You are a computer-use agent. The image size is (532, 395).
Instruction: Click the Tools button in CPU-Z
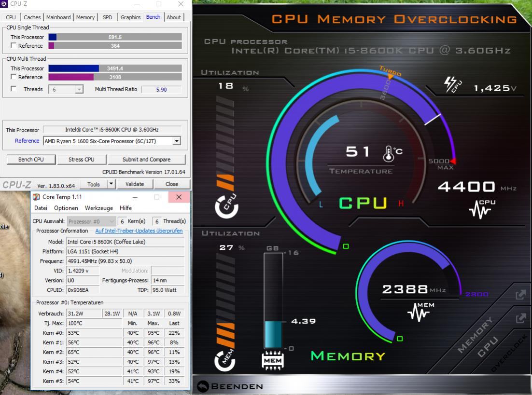point(93,184)
